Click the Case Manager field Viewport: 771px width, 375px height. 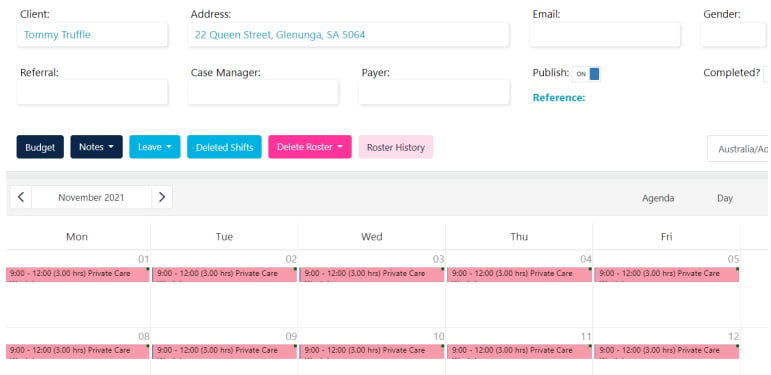point(263,92)
